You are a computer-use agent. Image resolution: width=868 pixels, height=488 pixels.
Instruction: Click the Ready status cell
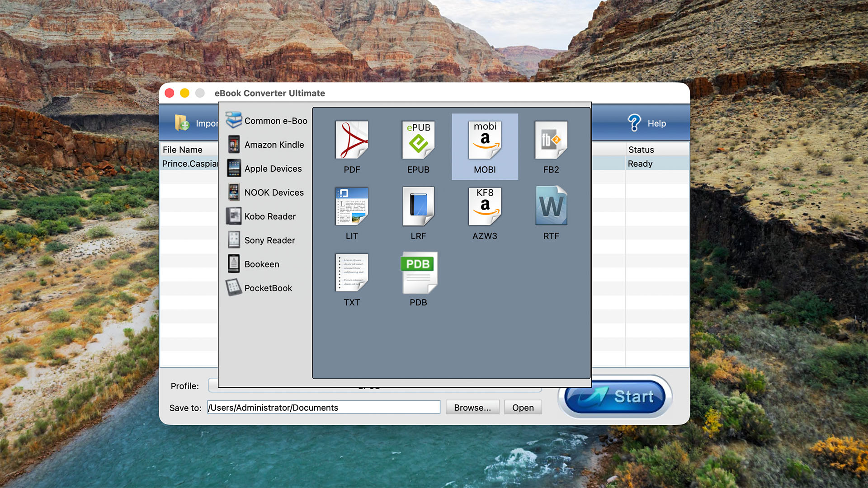[657, 164]
